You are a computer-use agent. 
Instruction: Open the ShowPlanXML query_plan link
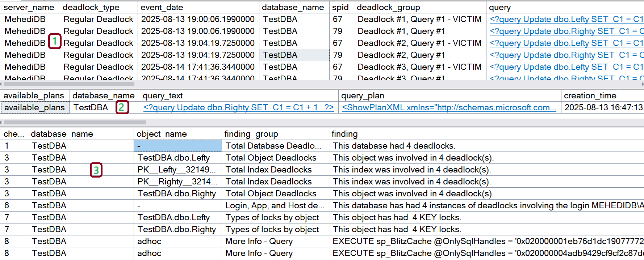coord(449,107)
